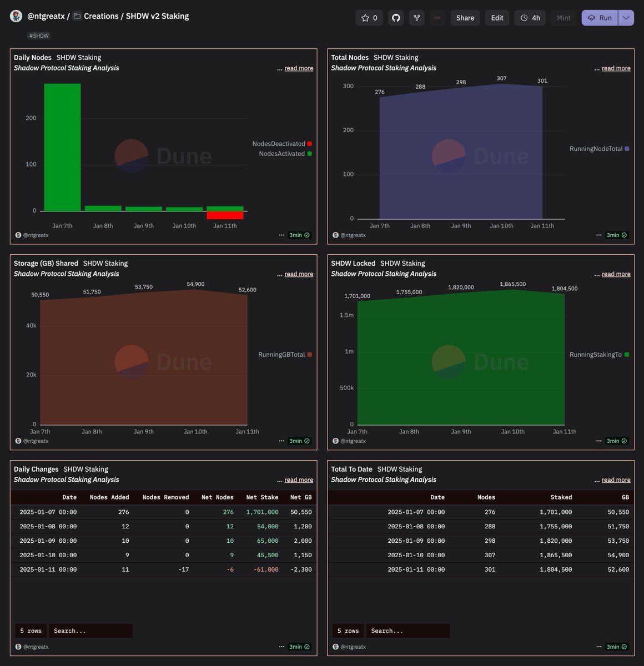Viewport: 644px width, 666px height.
Task: Open the GitHub icon button
Action: coord(396,18)
